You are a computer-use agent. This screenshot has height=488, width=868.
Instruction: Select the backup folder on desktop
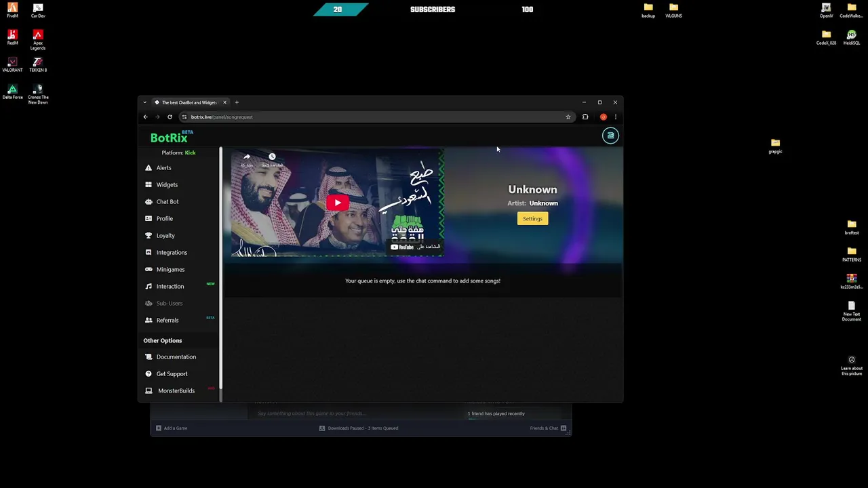tap(648, 11)
